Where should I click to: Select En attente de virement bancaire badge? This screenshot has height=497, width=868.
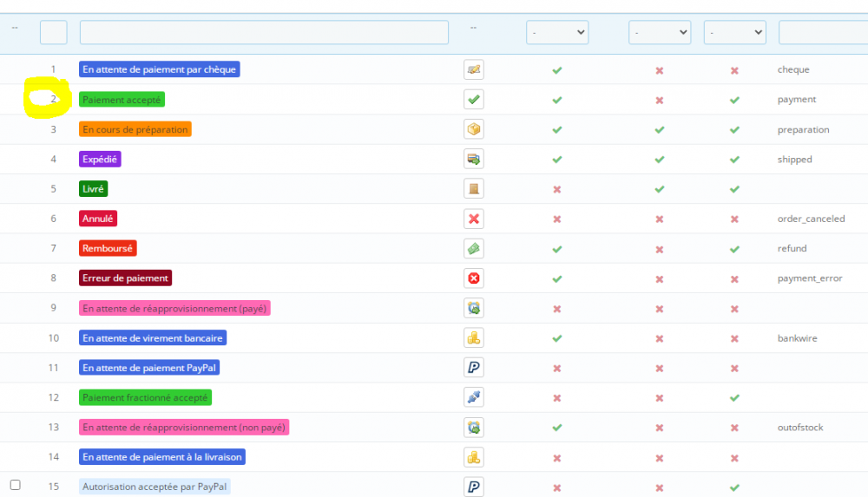tap(153, 338)
